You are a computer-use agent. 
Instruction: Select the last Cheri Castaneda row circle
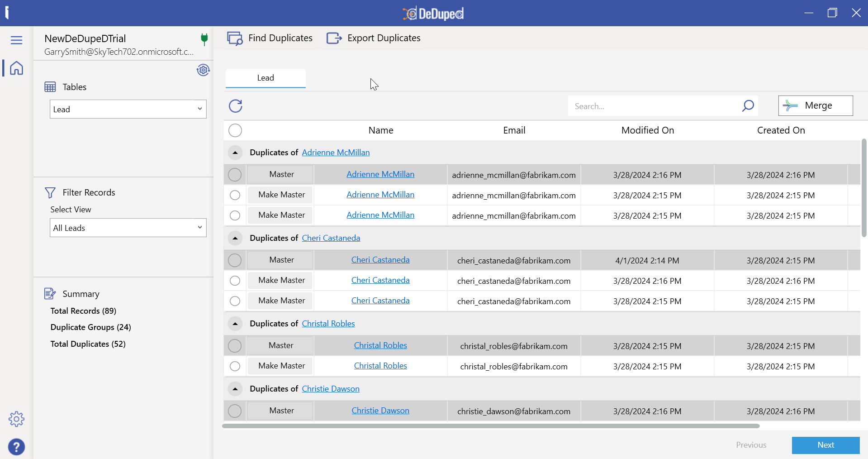235,301
